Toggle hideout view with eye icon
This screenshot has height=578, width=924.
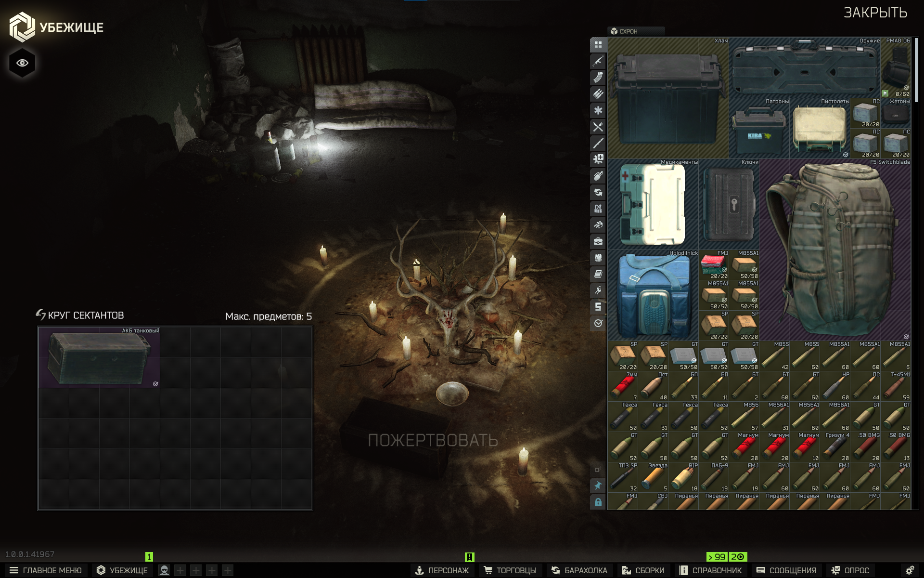point(22,63)
